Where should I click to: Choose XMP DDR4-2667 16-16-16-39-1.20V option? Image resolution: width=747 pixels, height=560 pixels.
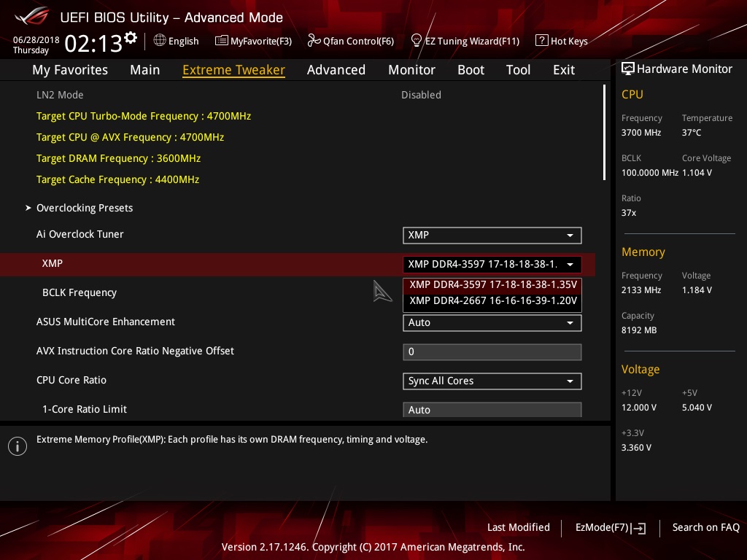click(x=492, y=301)
